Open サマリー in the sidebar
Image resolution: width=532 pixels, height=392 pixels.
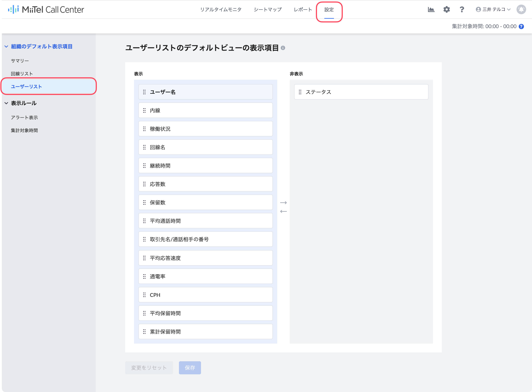[x=20, y=61]
